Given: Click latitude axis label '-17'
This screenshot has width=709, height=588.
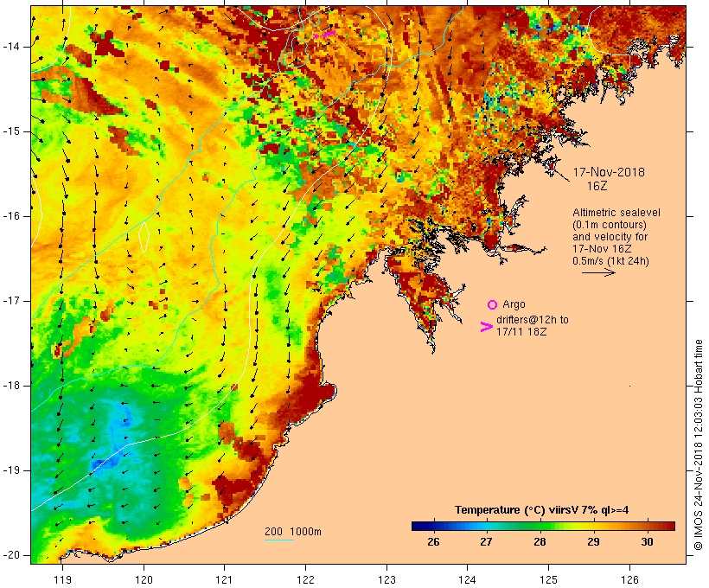Looking at the screenshot, I should [11, 301].
